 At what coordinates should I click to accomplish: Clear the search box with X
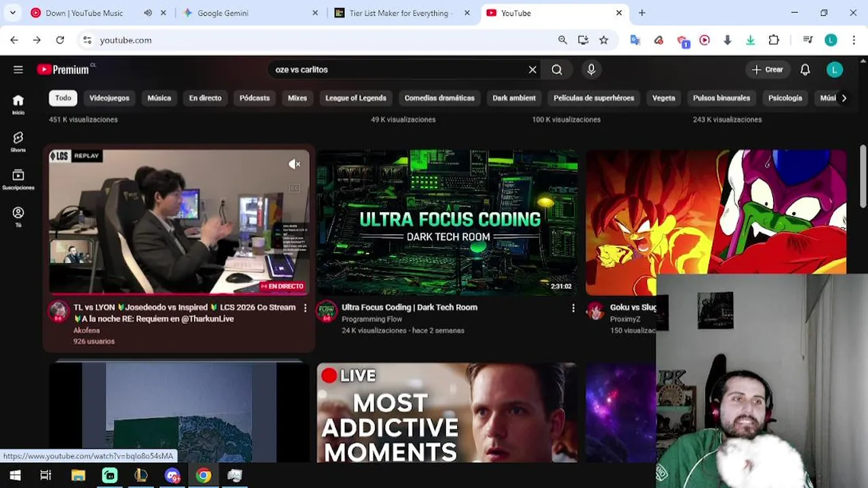[532, 69]
